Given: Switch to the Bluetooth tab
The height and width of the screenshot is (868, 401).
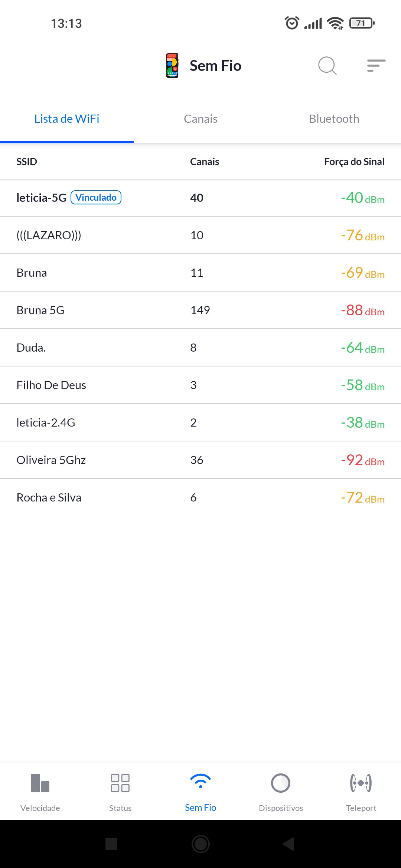Looking at the screenshot, I should [x=334, y=119].
